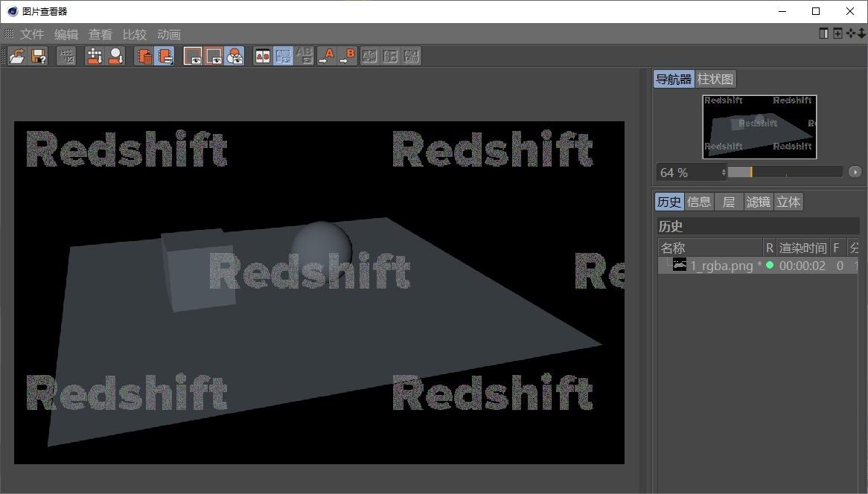
Task: Click the save image as floppy icon
Action: 38,56
